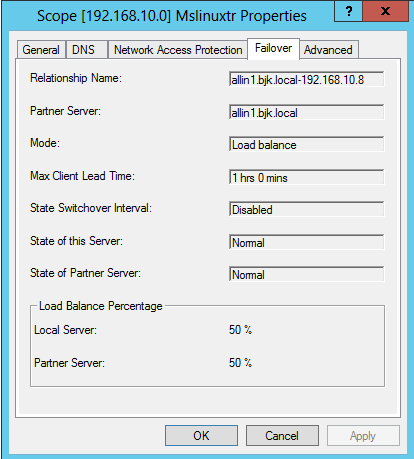Go to the Advanced tab

(328, 50)
